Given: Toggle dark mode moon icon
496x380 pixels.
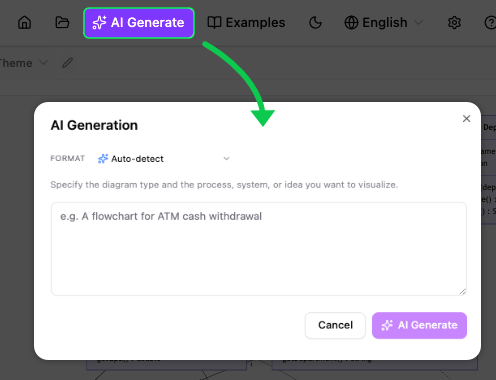Looking at the screenshot, I should (x=315, y=23).
